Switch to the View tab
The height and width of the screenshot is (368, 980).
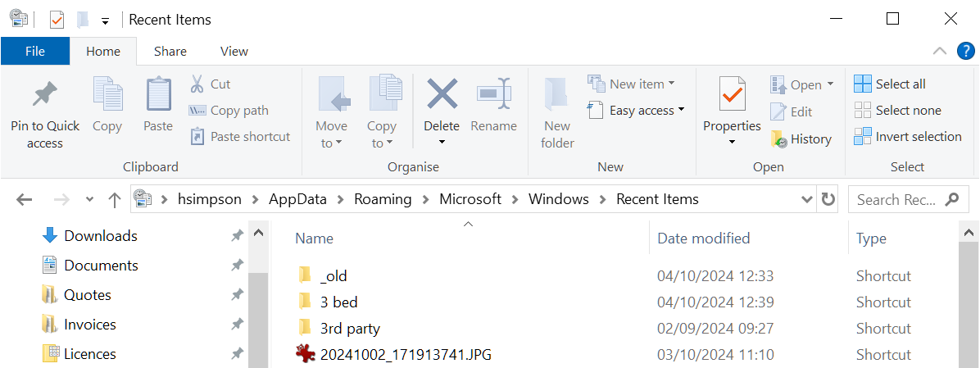(x=234, y=52)
